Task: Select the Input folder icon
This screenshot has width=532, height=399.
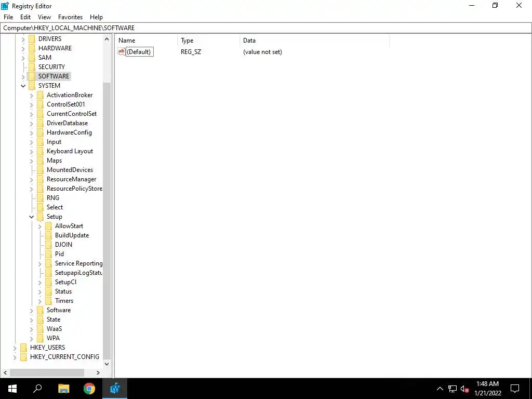Action: (x=40, y=142)
